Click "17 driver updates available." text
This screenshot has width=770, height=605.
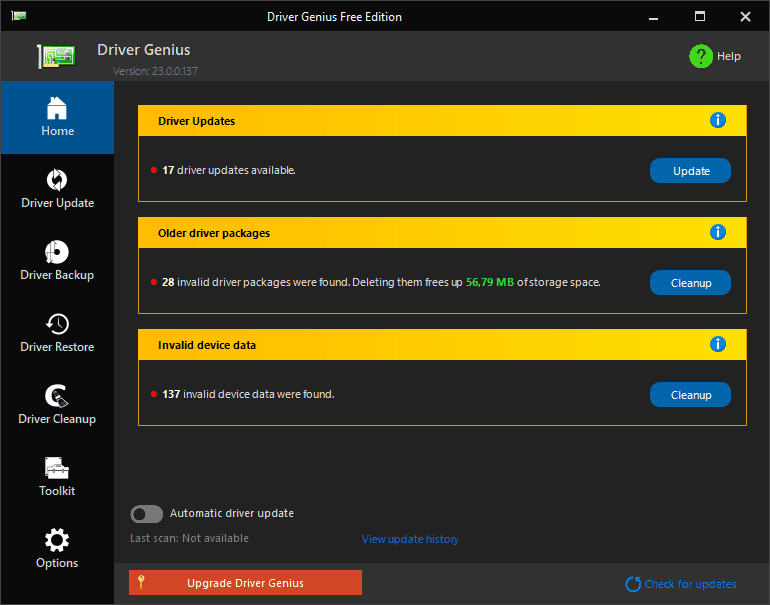pos(229,170)
